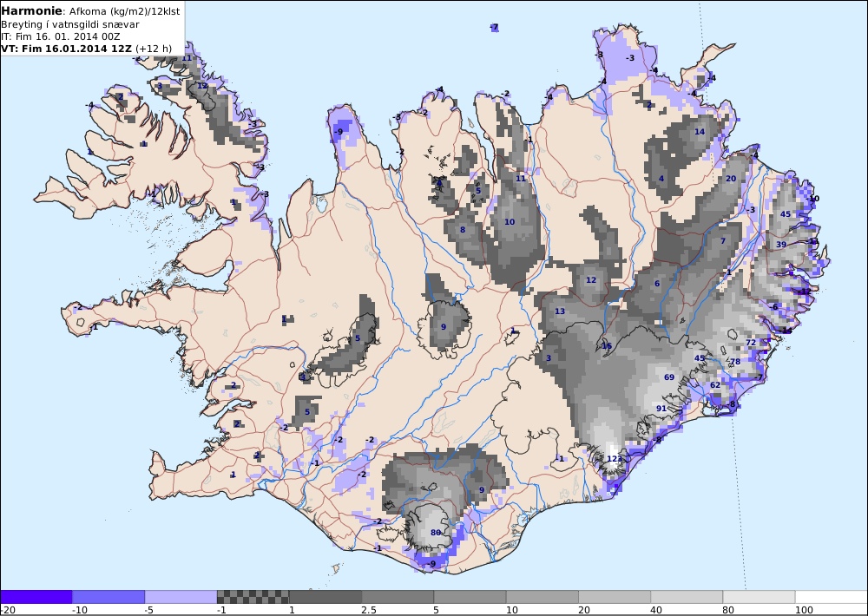Viewport: 868px width, 616px height.
Task: Click the 'VT: Fim 16.01.2014 12Z' valid time
Action: (x=67, y=49)
